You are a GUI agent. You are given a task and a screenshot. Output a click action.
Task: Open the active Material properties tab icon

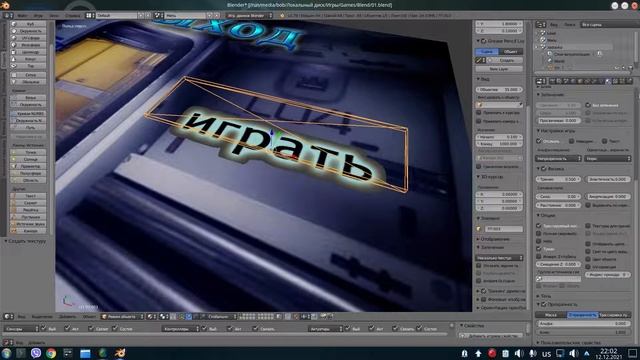pyautogui.click(x=608, y=81)
